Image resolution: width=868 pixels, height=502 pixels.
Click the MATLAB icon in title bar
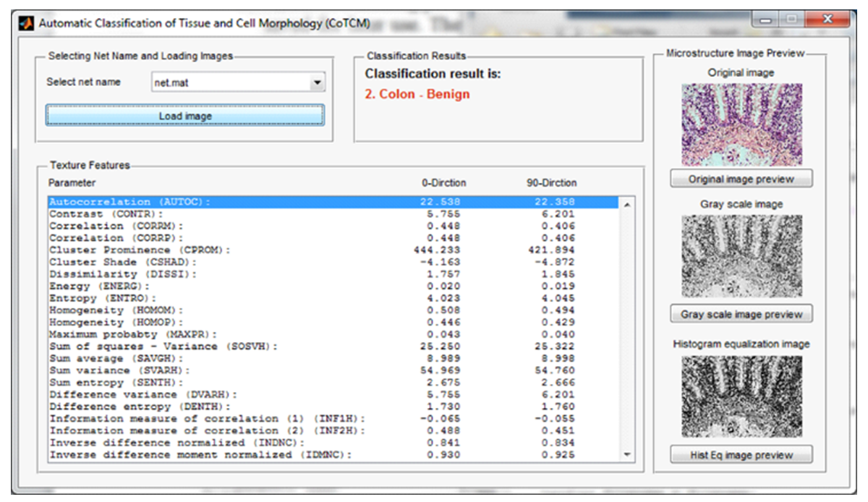click(26, 23)
